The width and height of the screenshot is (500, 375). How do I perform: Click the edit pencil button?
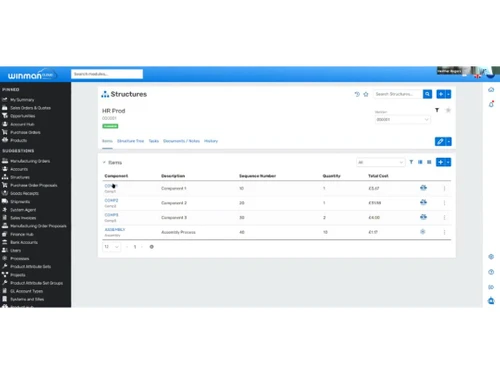(x=440, y=141)
